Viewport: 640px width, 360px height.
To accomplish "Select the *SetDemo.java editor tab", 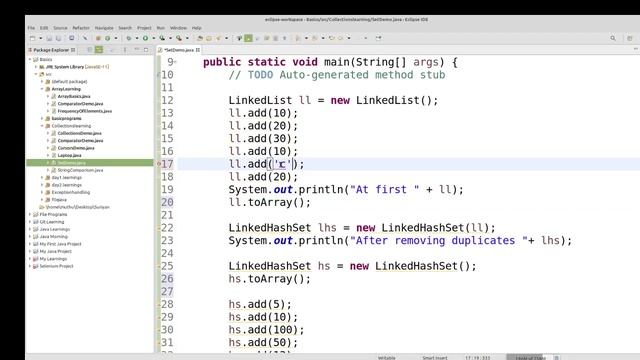I will [x=179, y=50].
